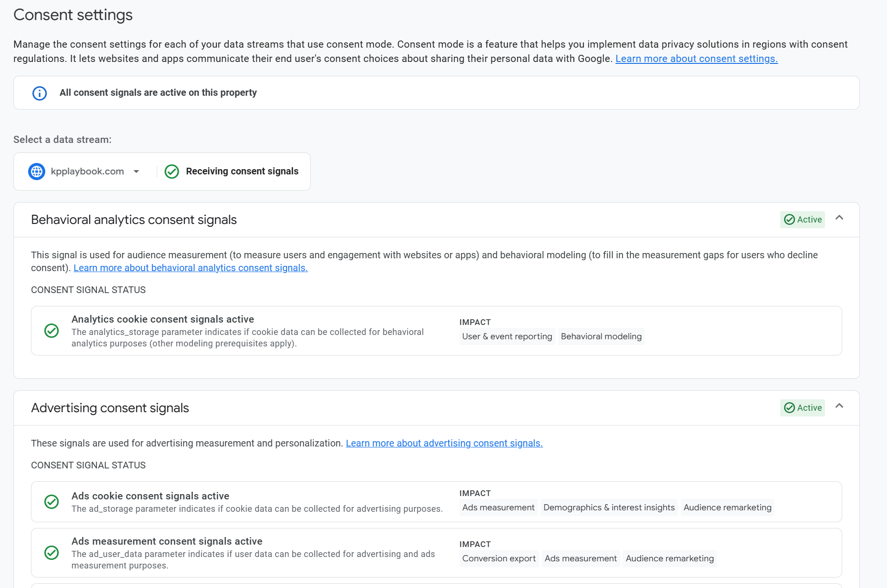Click CONSENT SIGNAL STATUS label under Behavioral analytics
Image resolution: width=887 pixels, height=588 pixels.
tap(89, 290)
